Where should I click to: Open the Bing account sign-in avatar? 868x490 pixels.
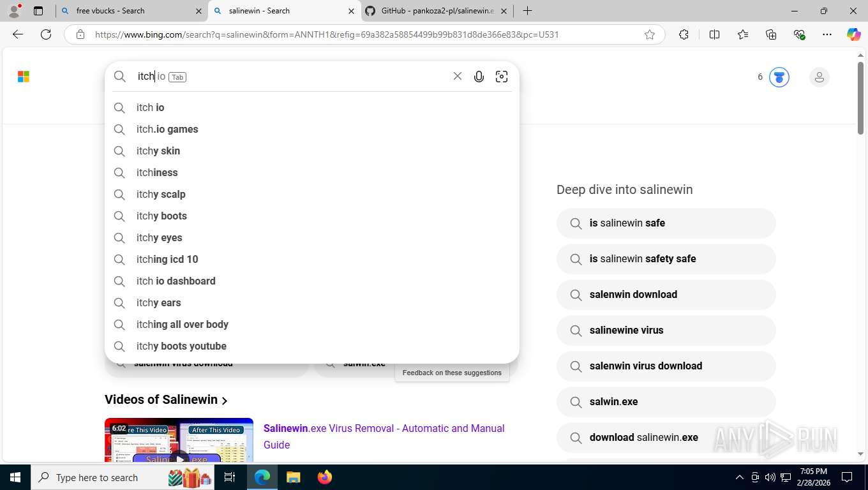[x=819, y=77]
